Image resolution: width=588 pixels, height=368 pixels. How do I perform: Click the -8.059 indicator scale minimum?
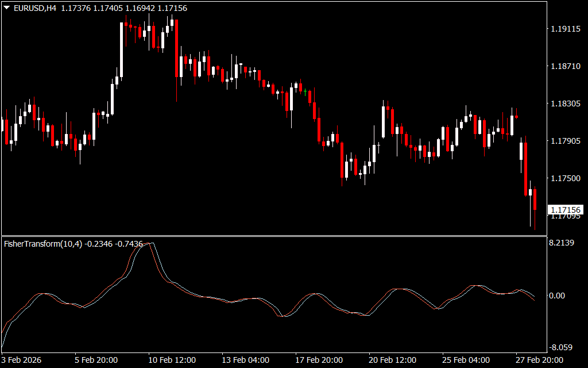pyautogui.click(x=561, y=347)
